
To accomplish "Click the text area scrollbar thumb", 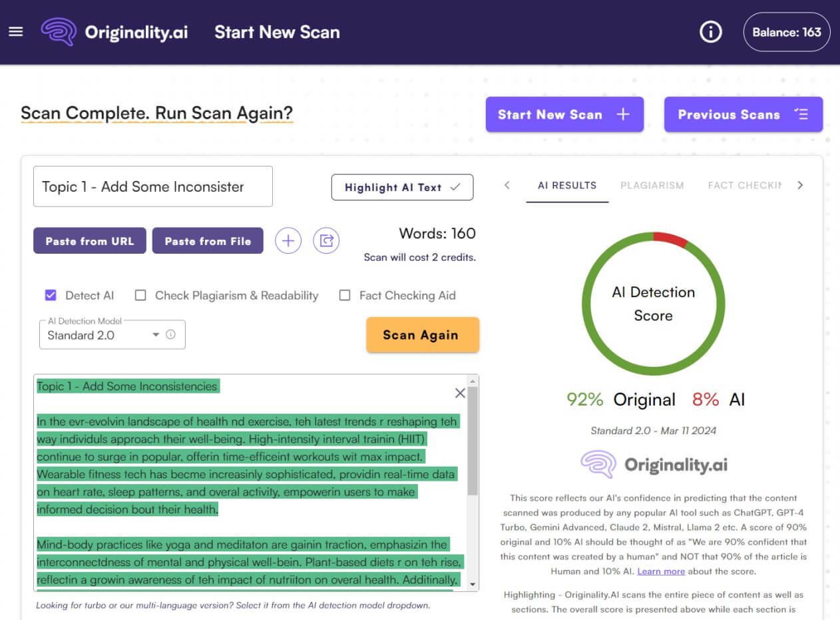I will (473, 441).
